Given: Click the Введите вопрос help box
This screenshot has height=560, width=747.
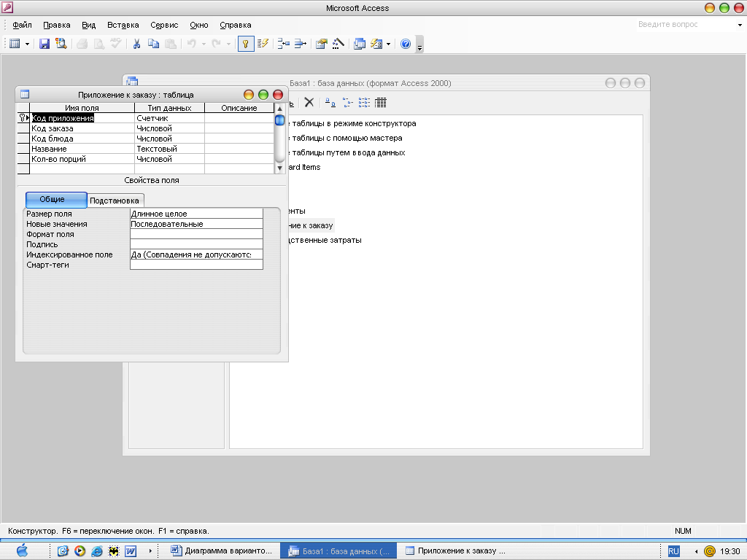Looking at the screenshot, I should (685, 24).
